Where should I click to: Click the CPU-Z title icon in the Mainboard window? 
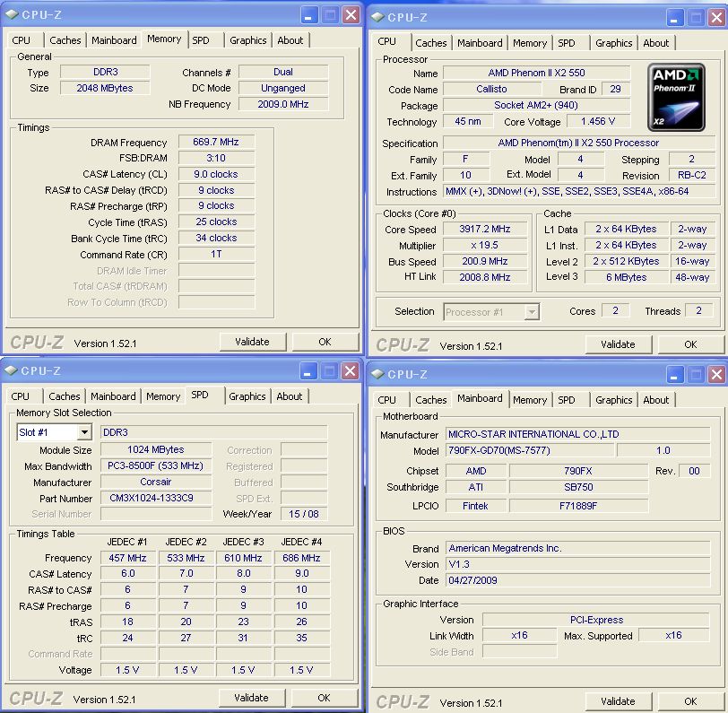pos(377,374)
